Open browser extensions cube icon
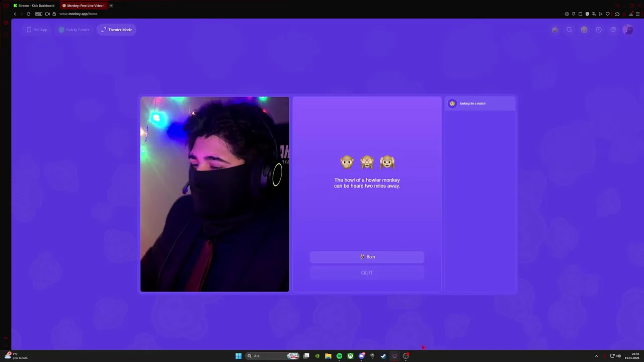Image resolution: width=644 pixels, height=362 pixels. coord(617,14)
